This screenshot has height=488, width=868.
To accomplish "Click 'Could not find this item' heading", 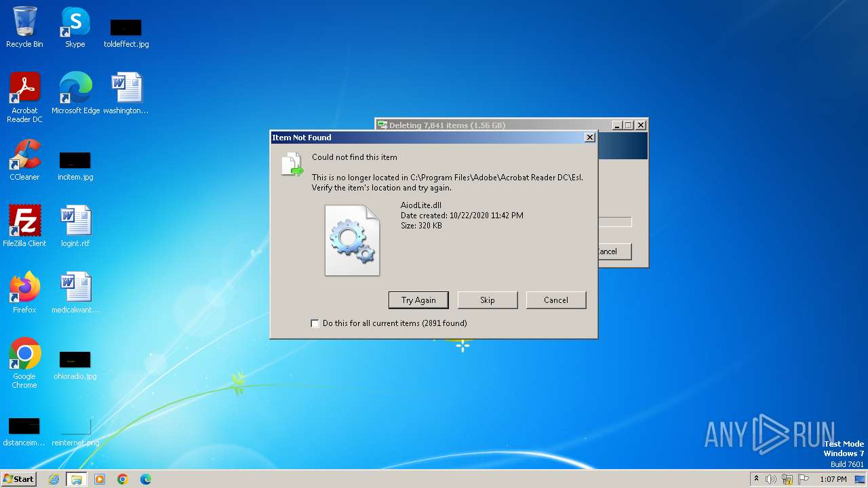I will [355, 157].
